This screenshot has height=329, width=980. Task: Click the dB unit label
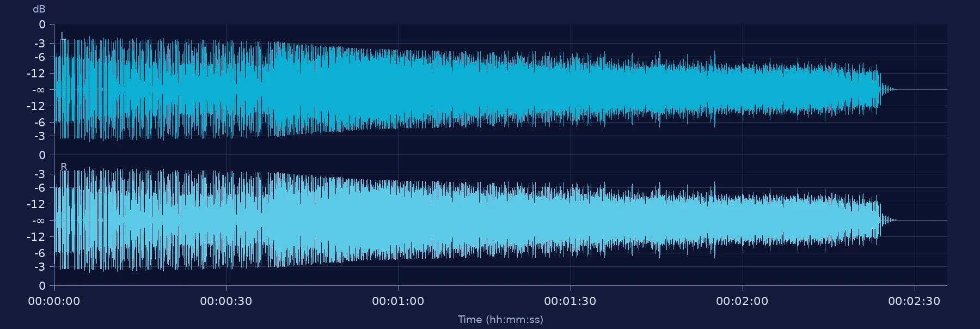pyautogui.click(x=39, y=9)
